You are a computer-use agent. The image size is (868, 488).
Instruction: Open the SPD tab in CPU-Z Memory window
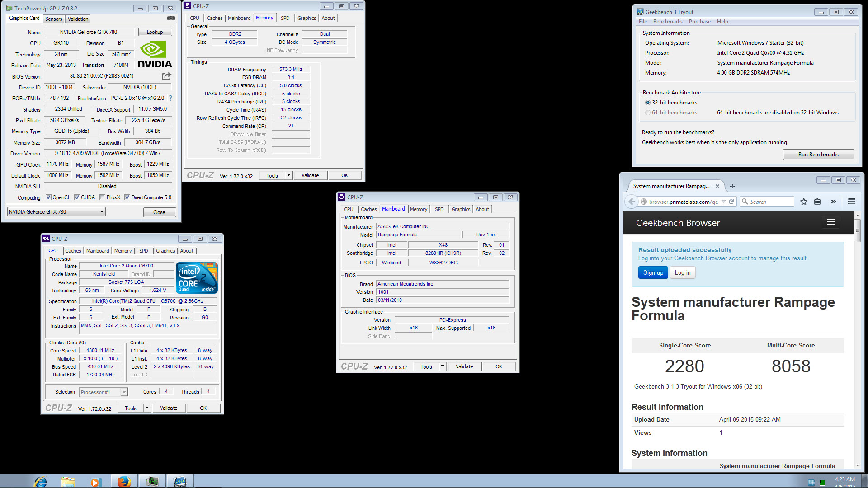pyautogui.click(x=285, y=18)
